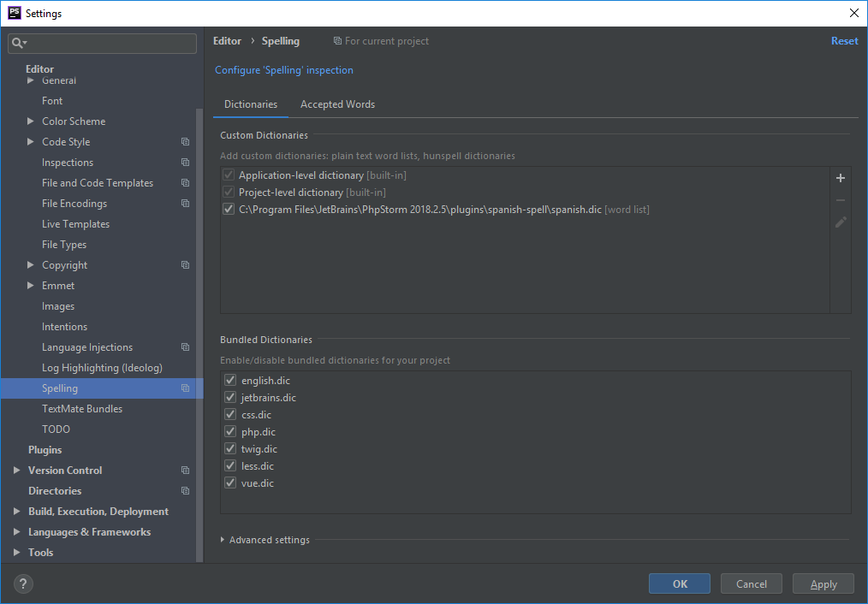Select Live Templates in the sidebar
Image resolution: width=868 pixels, height=604 pixels.
tap(76, 224)
